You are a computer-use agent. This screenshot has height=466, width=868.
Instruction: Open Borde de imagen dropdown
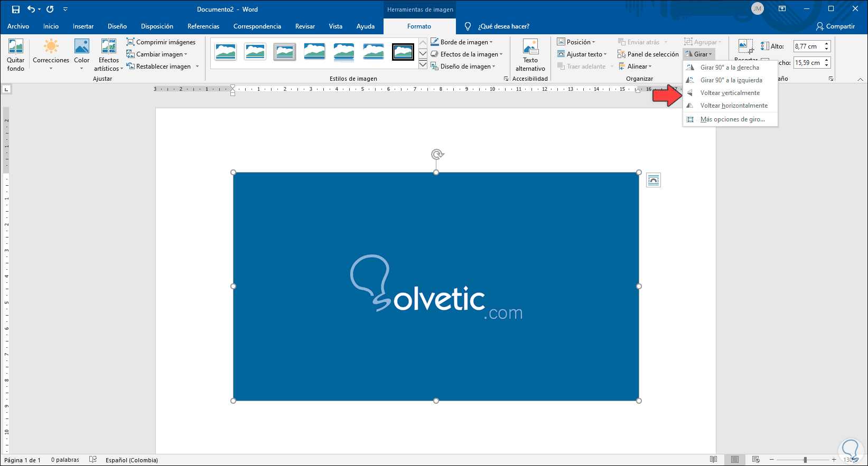pos(462,42)
